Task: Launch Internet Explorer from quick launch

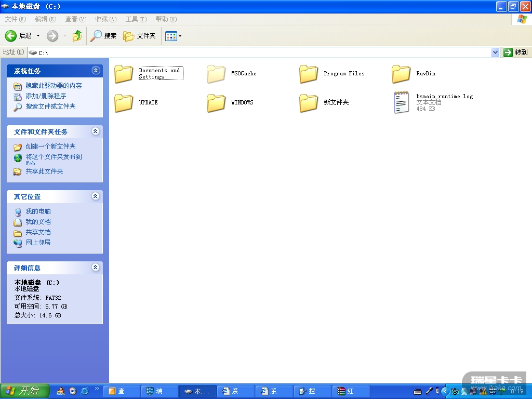Action: coord(85,391)
